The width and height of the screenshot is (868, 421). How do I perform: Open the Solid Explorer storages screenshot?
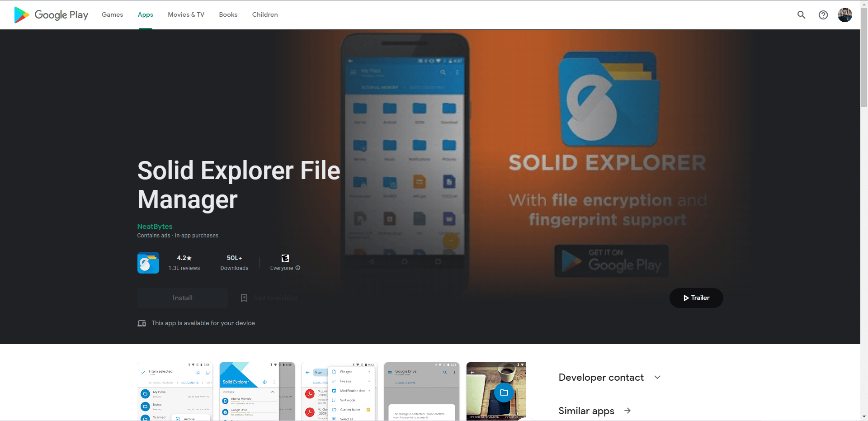click(257, 391)
